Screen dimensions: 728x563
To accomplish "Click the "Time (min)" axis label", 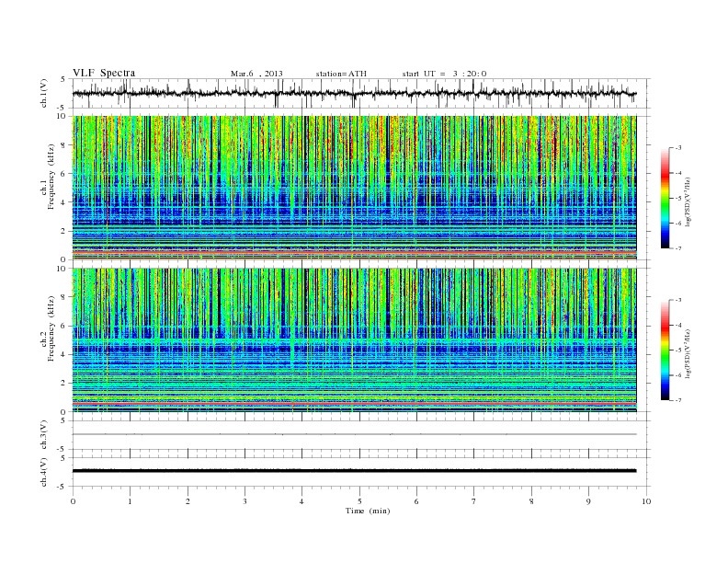I will point(368,511).
